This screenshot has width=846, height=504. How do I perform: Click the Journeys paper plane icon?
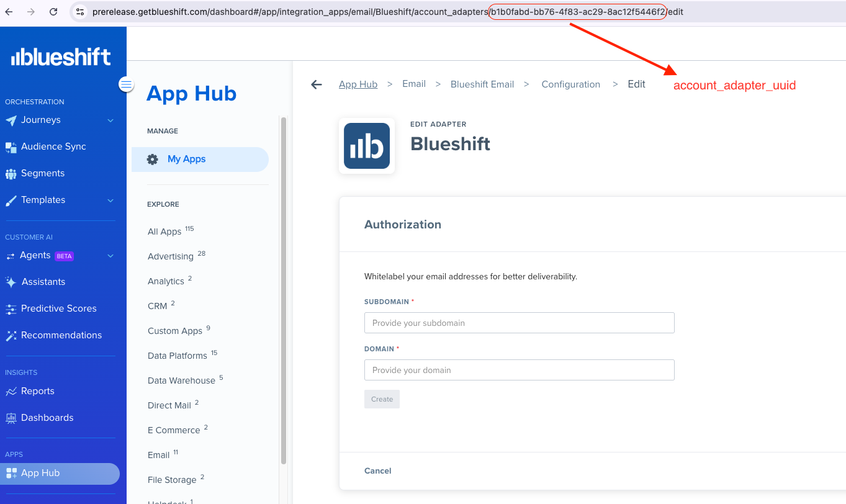[11, 120]
